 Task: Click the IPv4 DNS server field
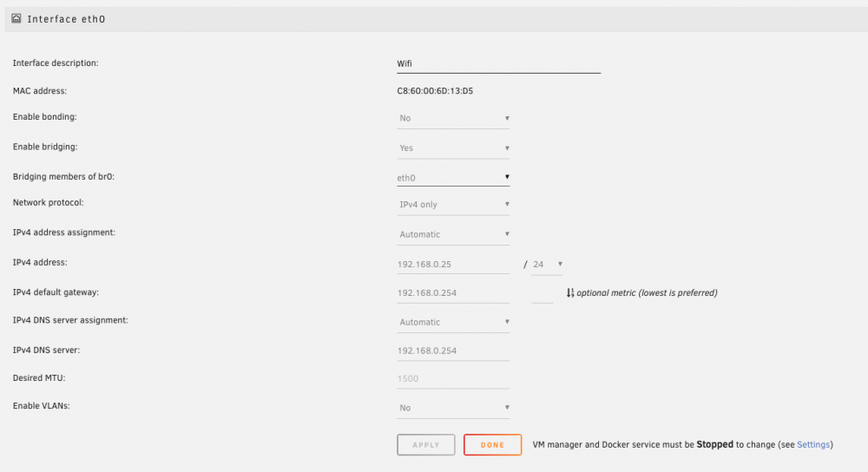[x=453, y=351]
